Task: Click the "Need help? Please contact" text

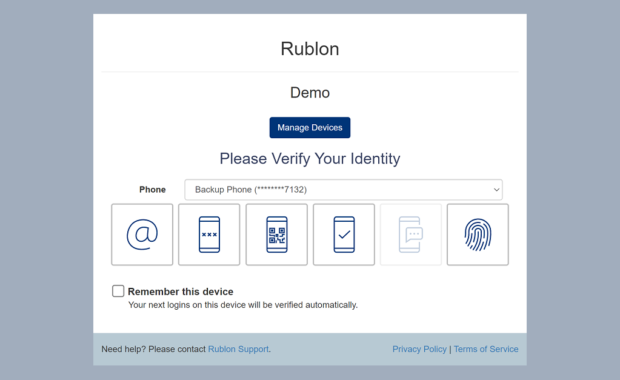Action: 153,349
